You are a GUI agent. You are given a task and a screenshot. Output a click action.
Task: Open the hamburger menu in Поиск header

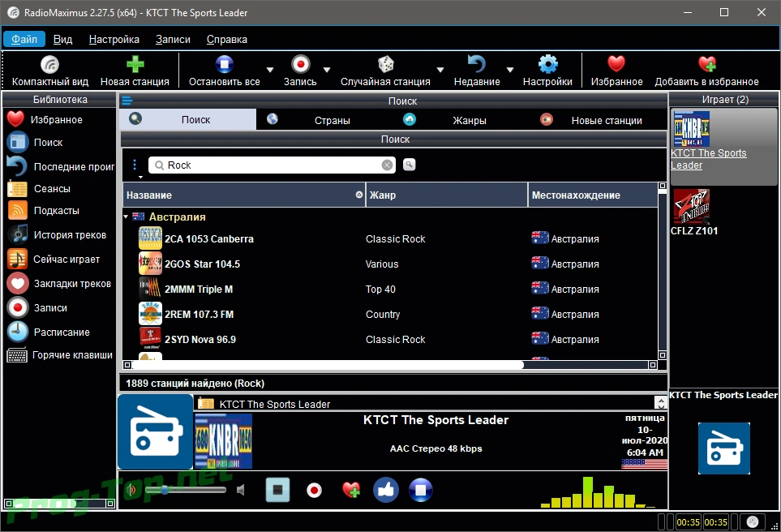point(127,101)
